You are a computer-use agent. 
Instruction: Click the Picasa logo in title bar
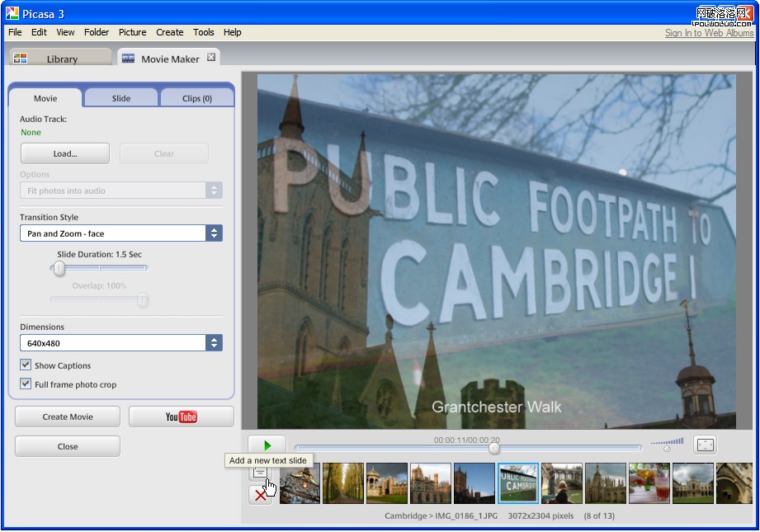[12, 13]
